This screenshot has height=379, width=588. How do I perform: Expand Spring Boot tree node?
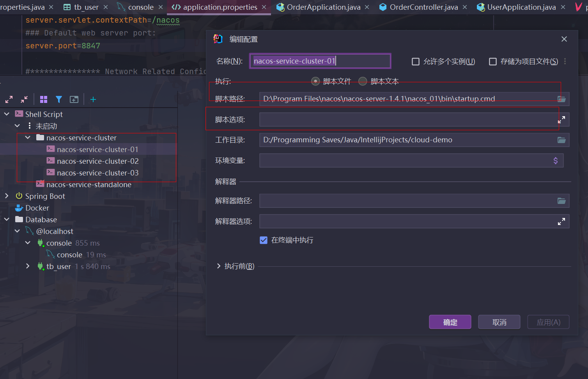(x=7, y=196)
